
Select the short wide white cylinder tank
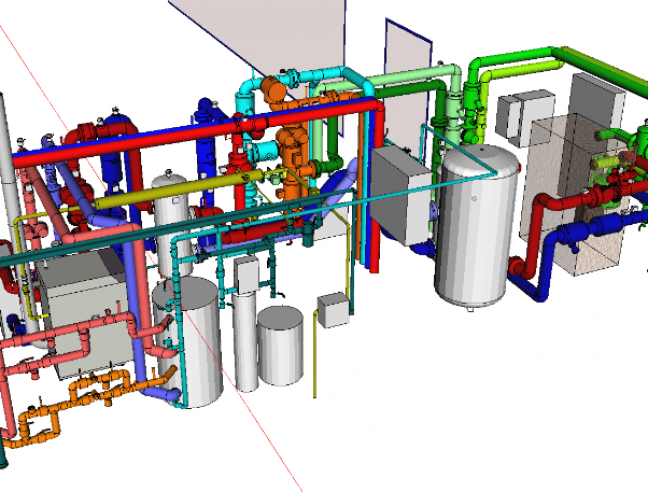280,345
